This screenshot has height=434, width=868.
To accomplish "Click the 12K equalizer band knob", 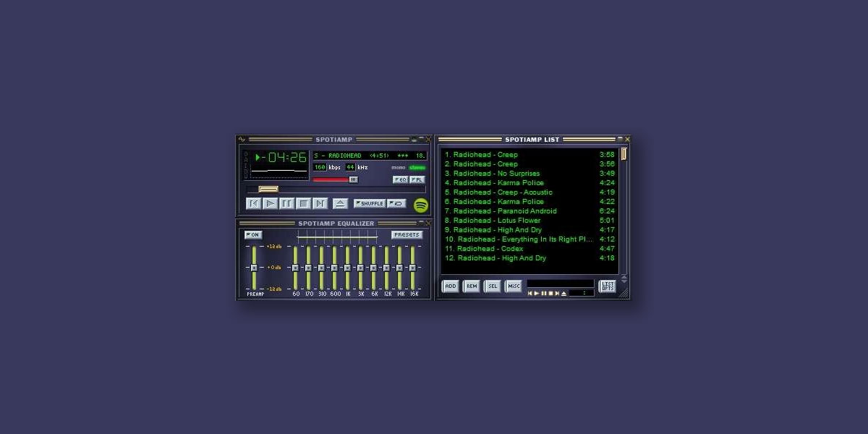I will 386,268.
